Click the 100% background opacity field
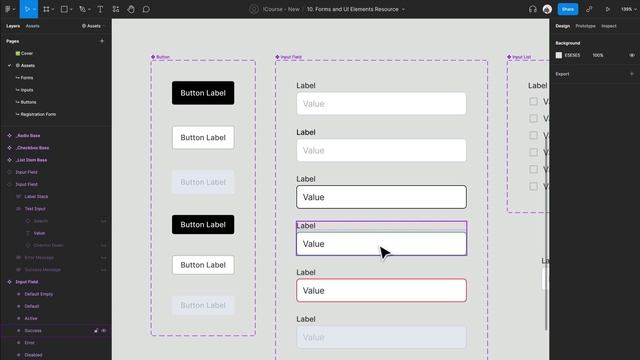The image size is (640, 360). tap(598, 55)
